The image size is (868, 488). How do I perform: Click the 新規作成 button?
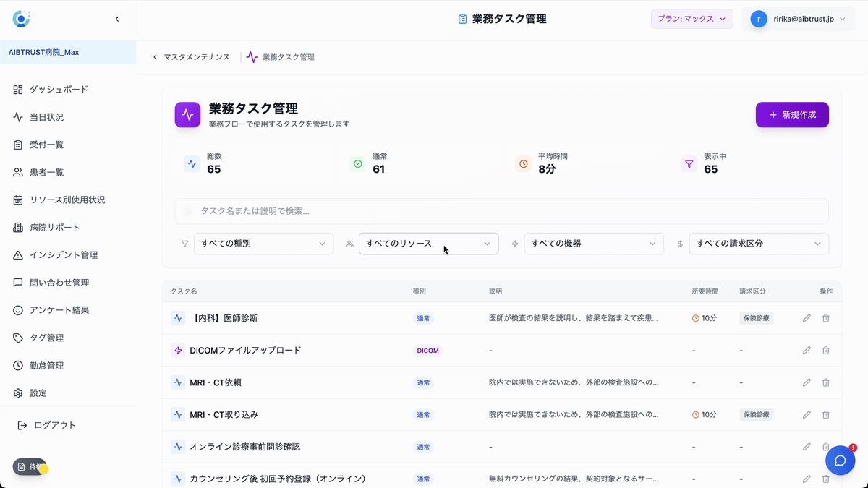point(792,114)
